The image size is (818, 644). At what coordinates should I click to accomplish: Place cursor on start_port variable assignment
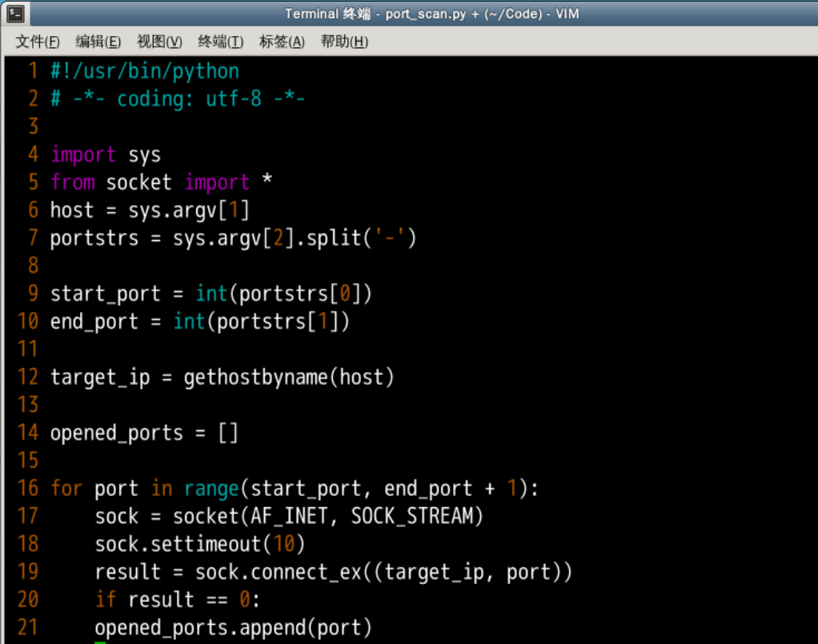[105, 294]
